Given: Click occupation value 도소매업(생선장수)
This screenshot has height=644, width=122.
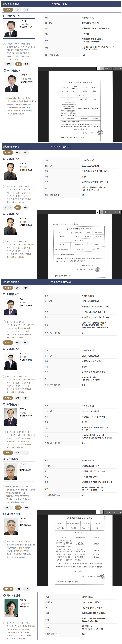Looking at the screenshot, I should coord(89,477).
